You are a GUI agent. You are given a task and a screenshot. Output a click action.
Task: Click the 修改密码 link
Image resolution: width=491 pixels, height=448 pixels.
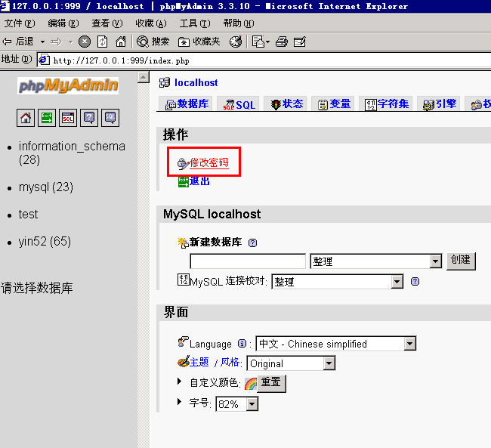coord(208,163)
